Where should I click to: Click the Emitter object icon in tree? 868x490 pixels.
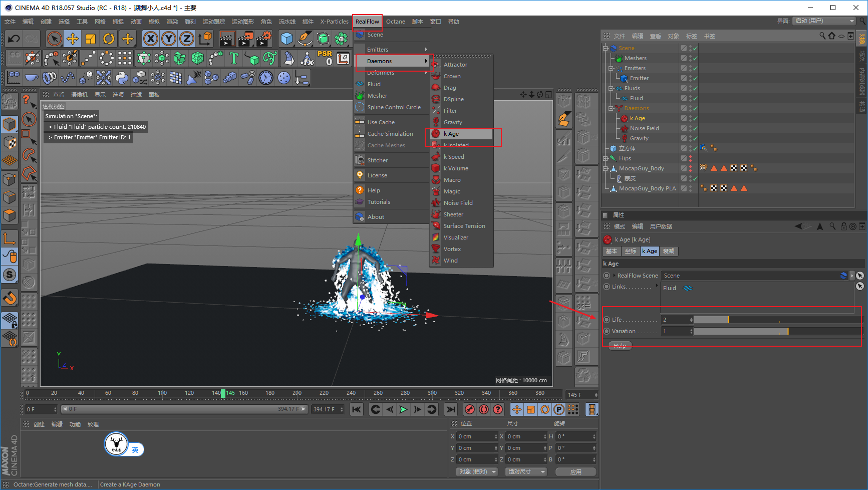(x=624, y=78)
